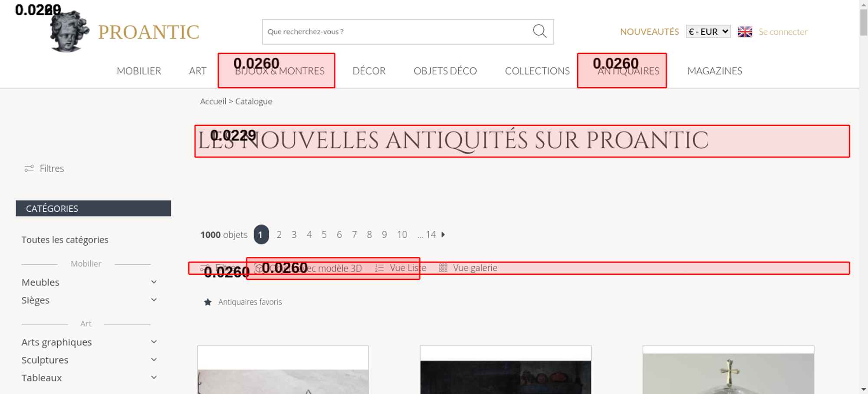Expand the Arts graphiques category

154,342
